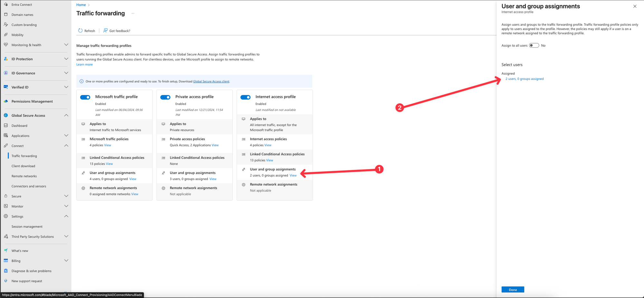
Task: Collapse the Settings section in sidebar
Action: [66, 216]
